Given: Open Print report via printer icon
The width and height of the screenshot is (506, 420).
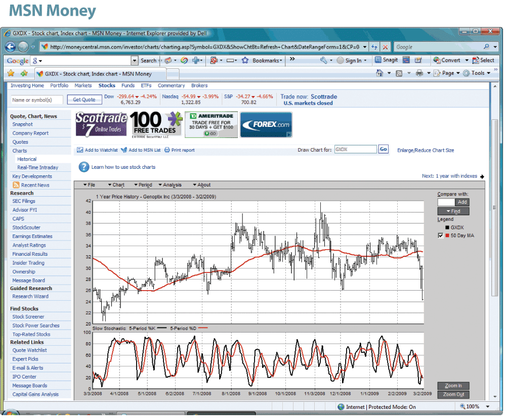Looking at the screenshot, I should (x=167, y=150).
